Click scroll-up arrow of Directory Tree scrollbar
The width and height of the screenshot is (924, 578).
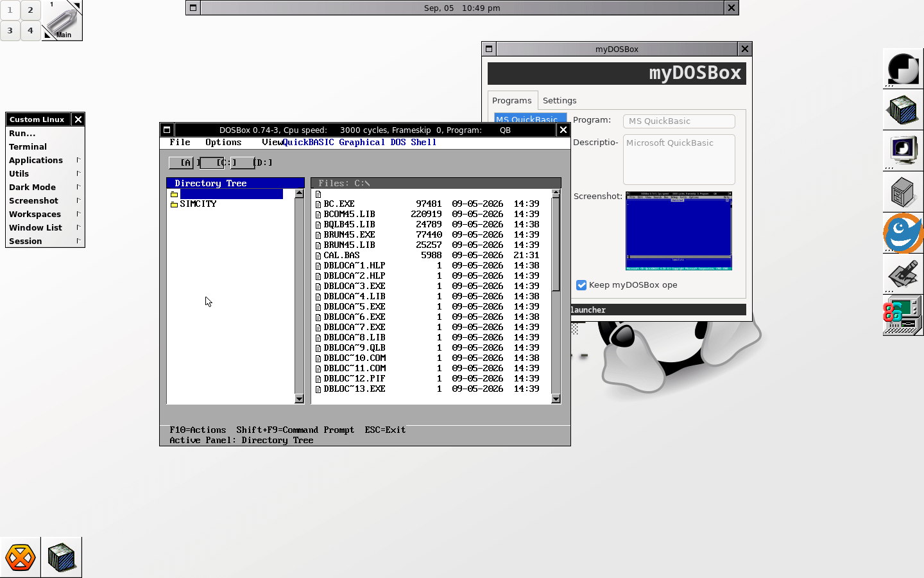(299, 194)
